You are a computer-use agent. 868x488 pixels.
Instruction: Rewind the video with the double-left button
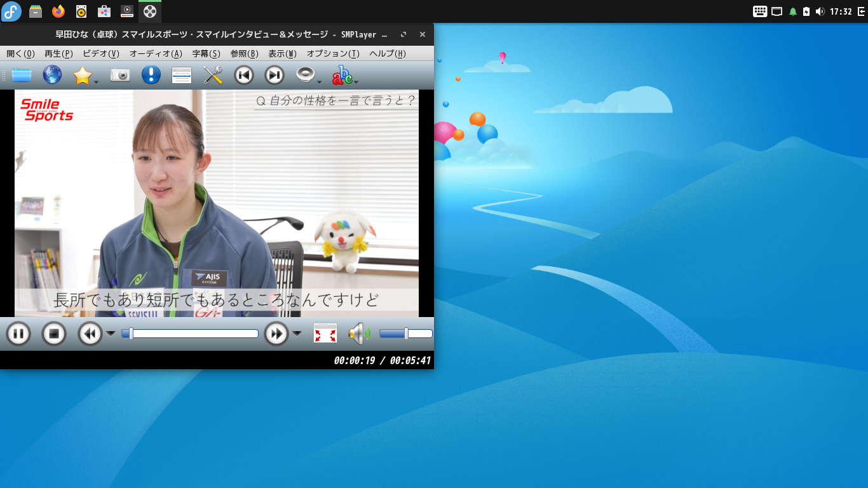pyautogui.click(x=90, y=334)
